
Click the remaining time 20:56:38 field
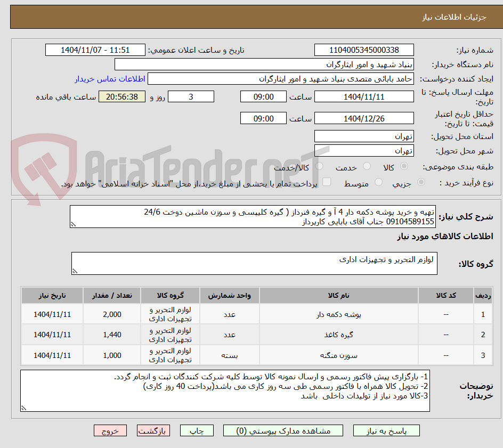(x=122, y=96)
